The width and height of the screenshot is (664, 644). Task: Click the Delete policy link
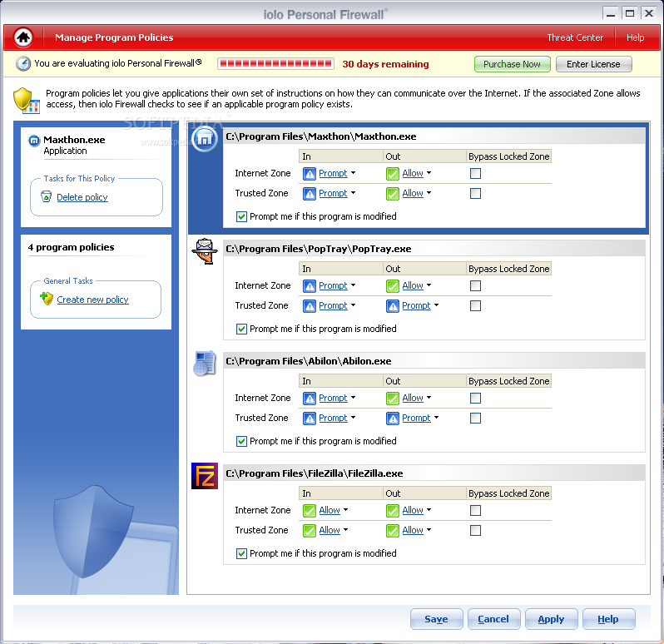point(82,197)
